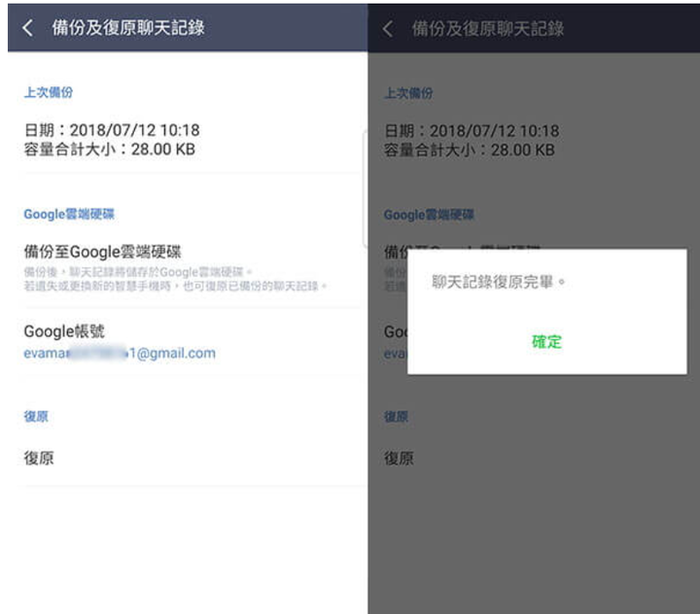700x614 pixels.
Task: Tap date 2018/07/12 10:18 on left screen
Action: coord(112,130)
